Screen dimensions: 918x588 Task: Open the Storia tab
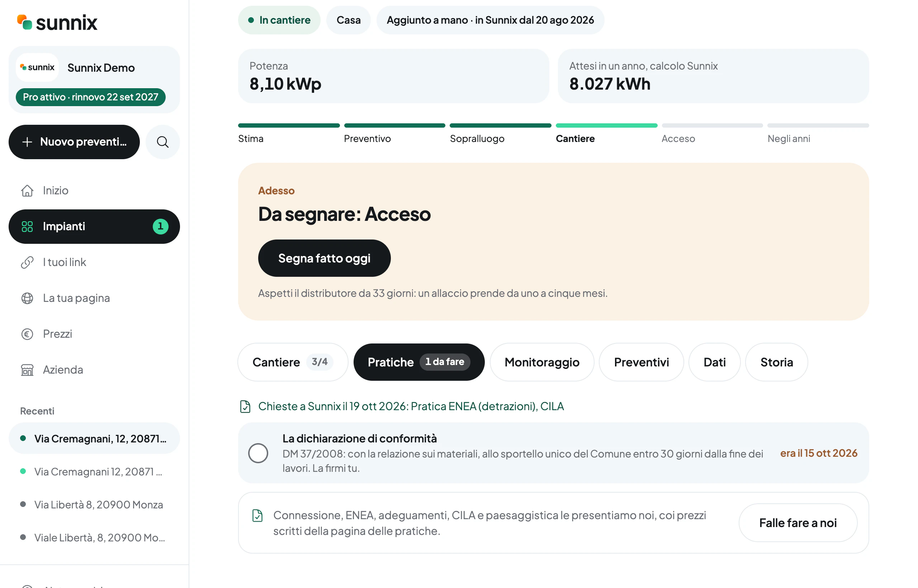click(x=776, y=362)
